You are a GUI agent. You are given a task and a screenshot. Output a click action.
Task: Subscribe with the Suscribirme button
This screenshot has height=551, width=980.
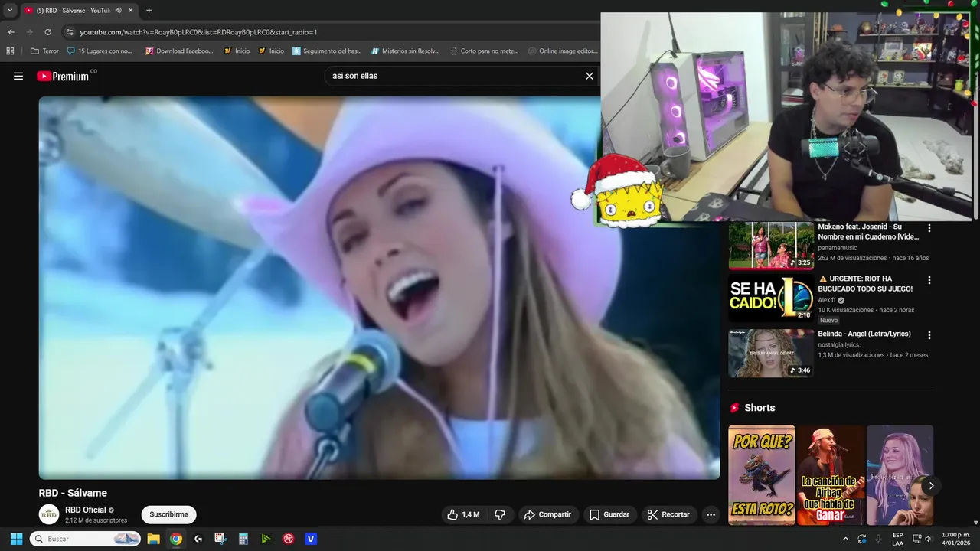pos(168,514)
